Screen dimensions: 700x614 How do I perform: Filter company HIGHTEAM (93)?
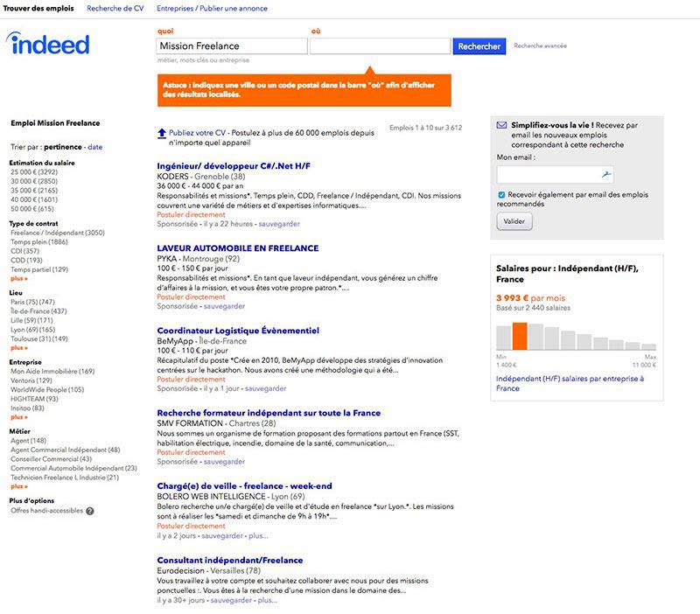34,399
